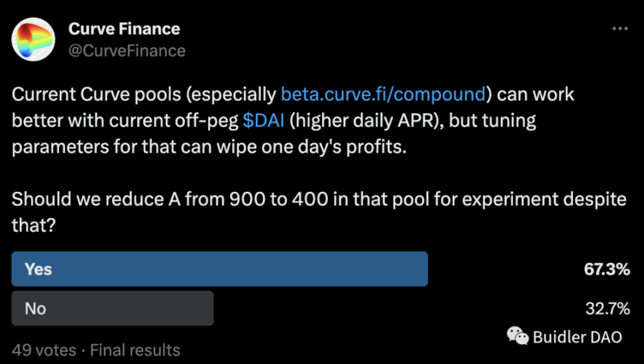This screenshot has height=364, width=644.
Task: Click the Final results label
Action: (134, 350)
